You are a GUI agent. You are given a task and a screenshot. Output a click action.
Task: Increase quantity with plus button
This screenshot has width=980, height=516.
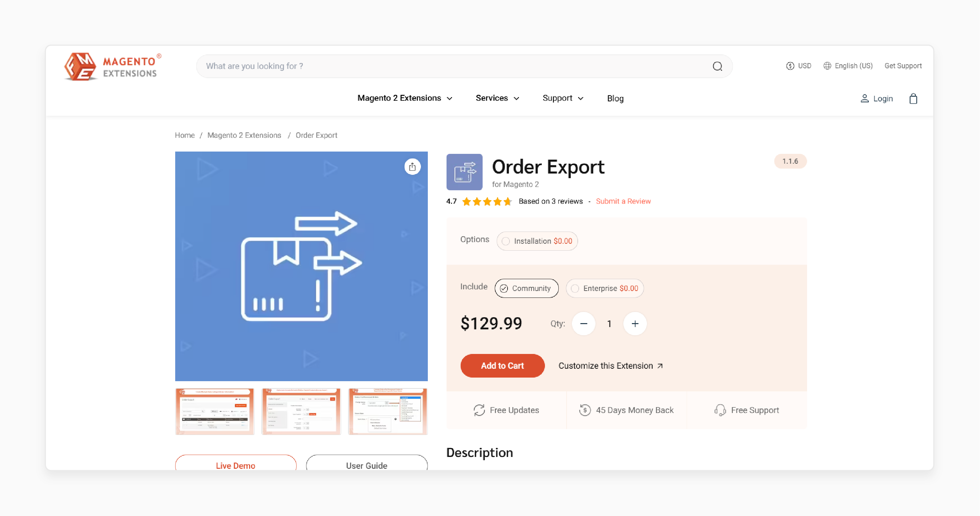point(635,323)
